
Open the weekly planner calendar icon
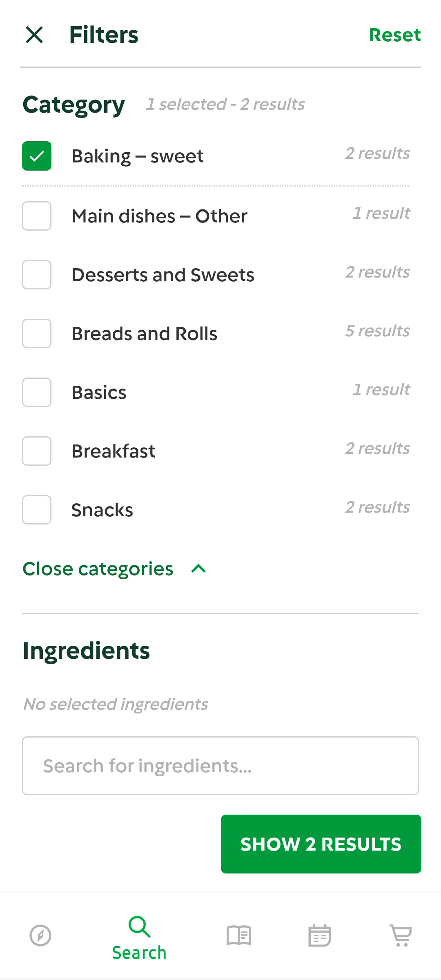coord(319,936)
